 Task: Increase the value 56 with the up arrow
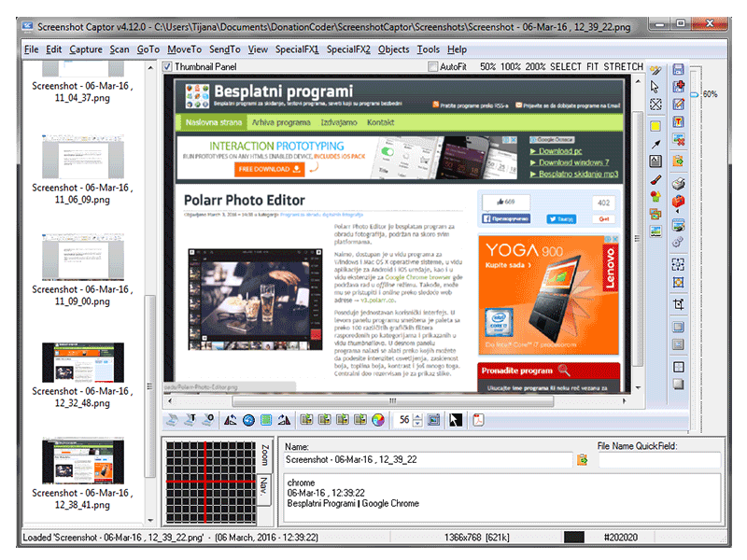tap(417, 416)
